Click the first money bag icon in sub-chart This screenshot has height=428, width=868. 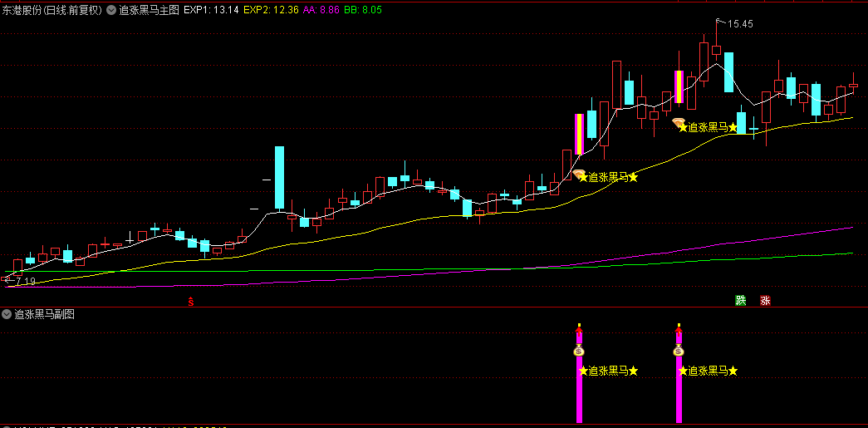coord(579,350)
